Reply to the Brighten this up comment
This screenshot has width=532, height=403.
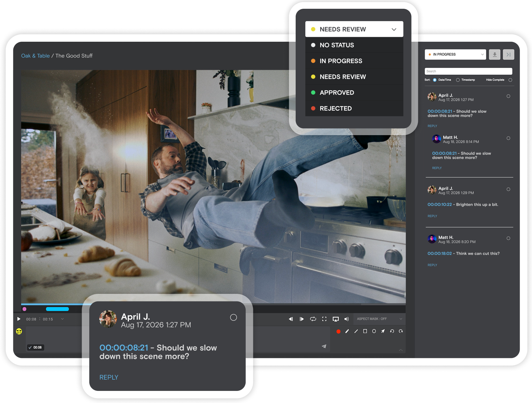(432, 216)
